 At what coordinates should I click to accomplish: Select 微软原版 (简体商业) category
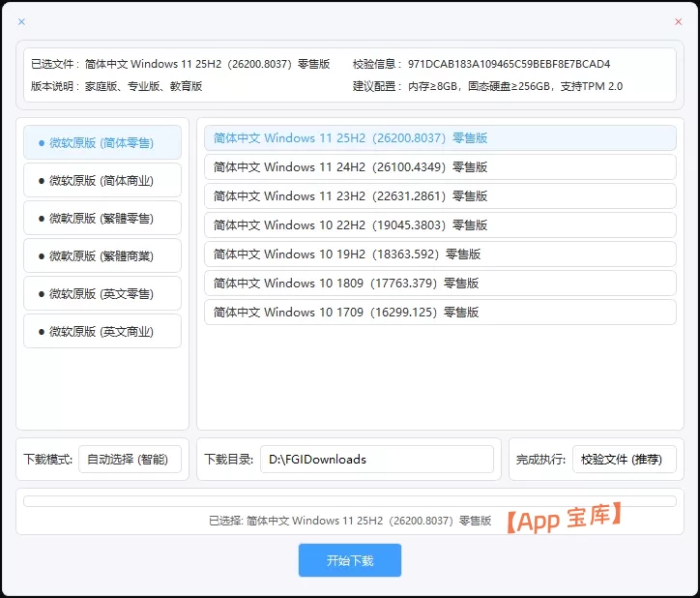[102, 180]
